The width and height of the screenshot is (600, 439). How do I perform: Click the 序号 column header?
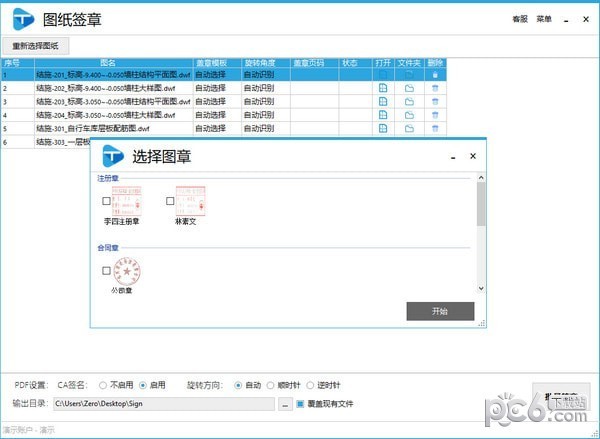(x=18, y=63)
